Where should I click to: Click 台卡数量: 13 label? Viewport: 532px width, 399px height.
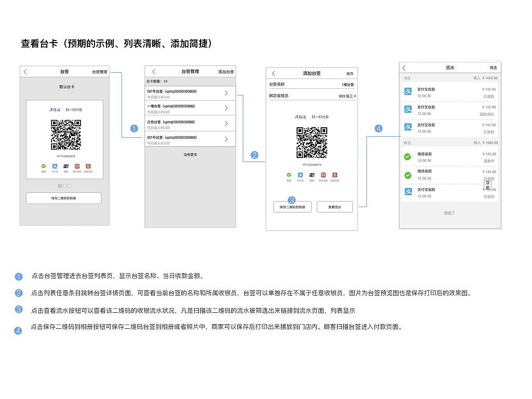tap(157, 82)
